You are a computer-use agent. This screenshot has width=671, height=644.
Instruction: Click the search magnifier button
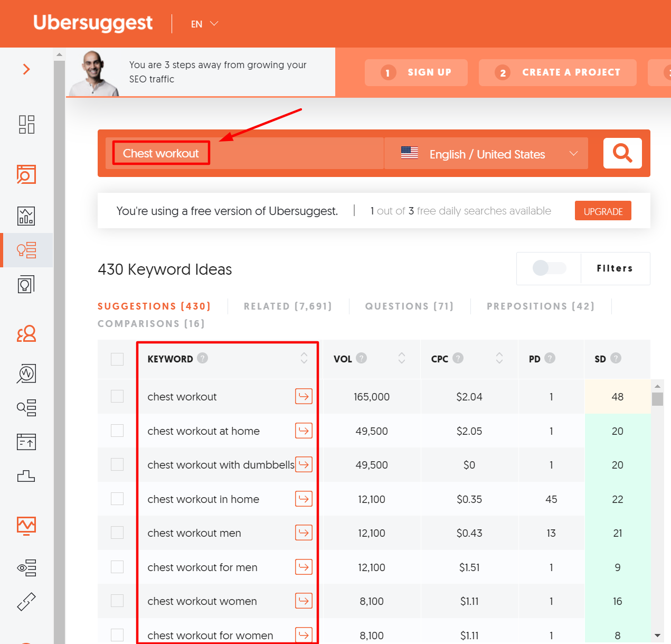622,153
